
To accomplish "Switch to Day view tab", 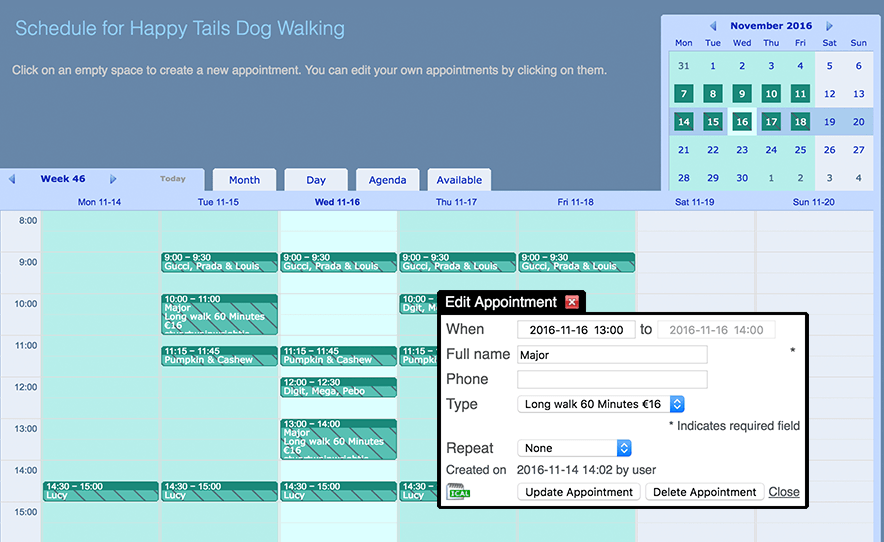I will pyautogui.click(x=316, y=180).
